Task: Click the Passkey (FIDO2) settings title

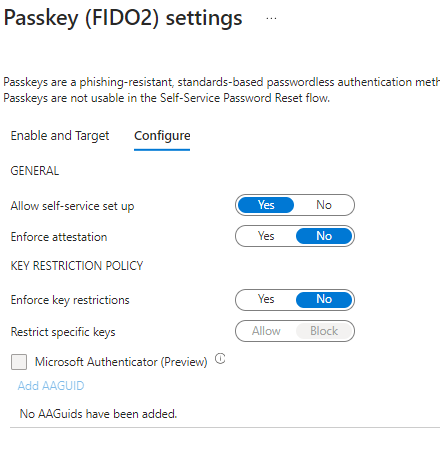Action: (123, 18)
